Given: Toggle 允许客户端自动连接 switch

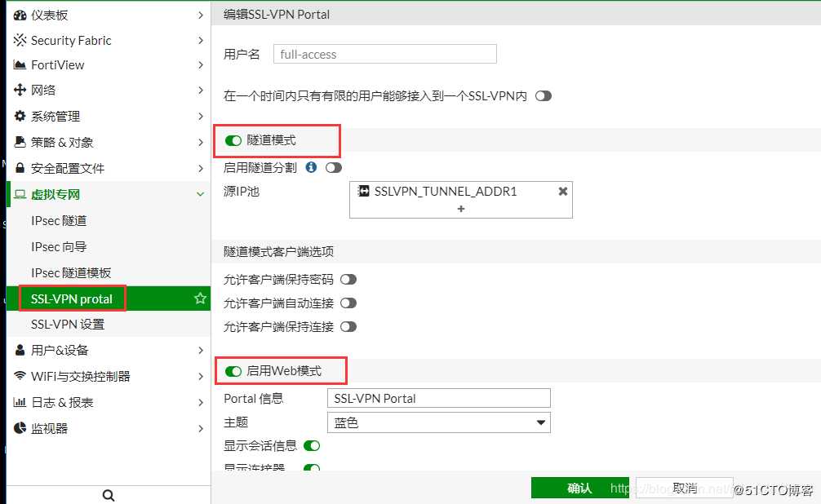Looking at the screenshot, I should [x=348, y=303].
